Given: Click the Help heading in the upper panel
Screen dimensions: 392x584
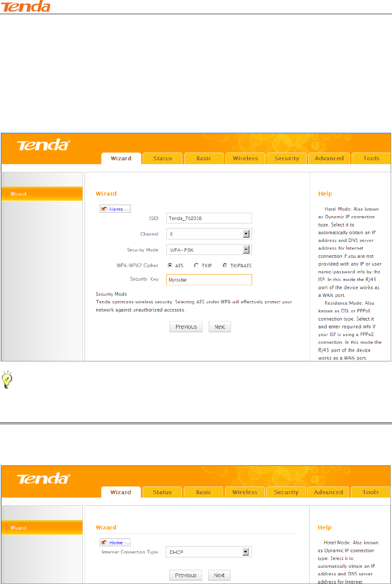Looking at the screenshot, I should 325,194.
